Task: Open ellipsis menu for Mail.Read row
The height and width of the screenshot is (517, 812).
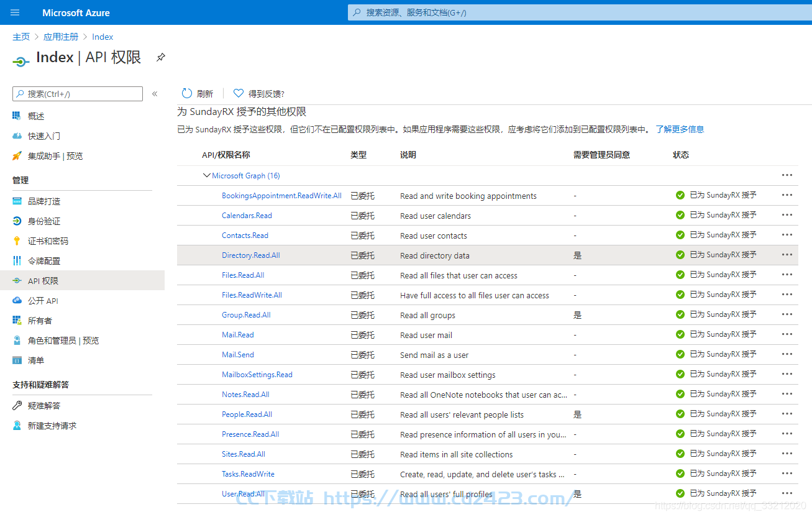Action: [787, 334]
